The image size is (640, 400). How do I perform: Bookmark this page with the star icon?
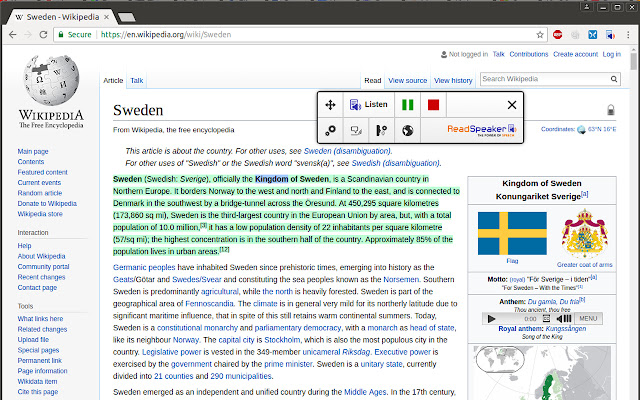[540, 34]
